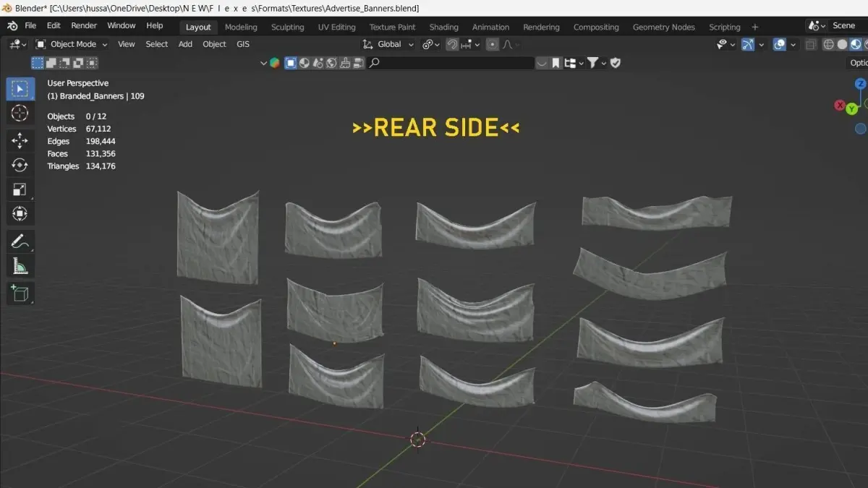The height and width of the screenshot is (488, 868).
Task: Open the Help menu
Action: tap(155, 25)
